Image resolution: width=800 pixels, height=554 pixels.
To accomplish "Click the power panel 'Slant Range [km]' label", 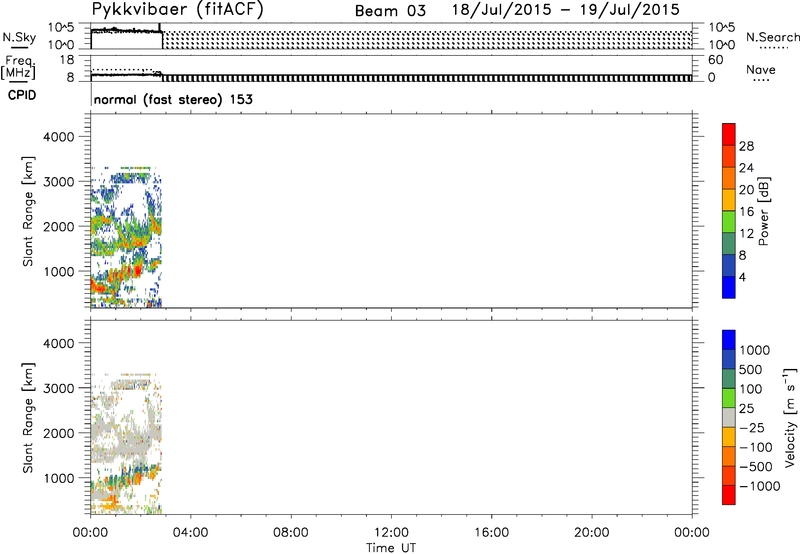I will [x=28, y=211].
